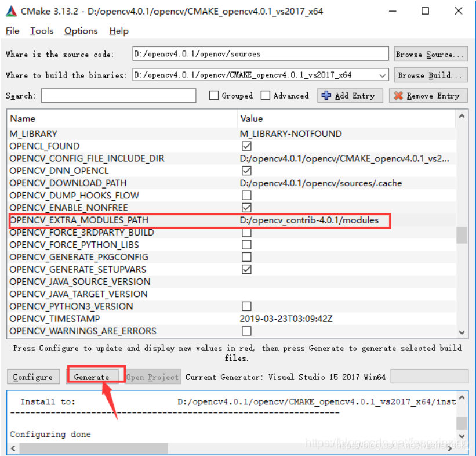Click the empty progress bar beside generator

pyautogui.click(x=429, y=377)
